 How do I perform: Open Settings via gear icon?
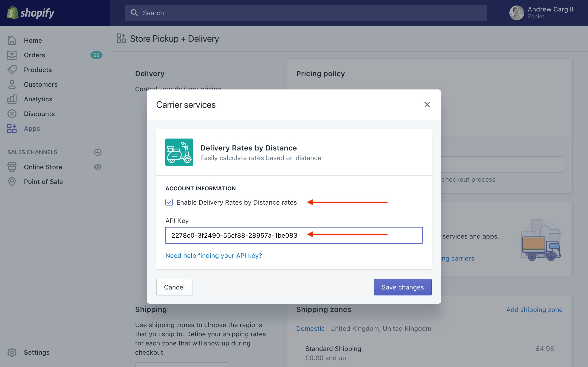pos(12,352)
